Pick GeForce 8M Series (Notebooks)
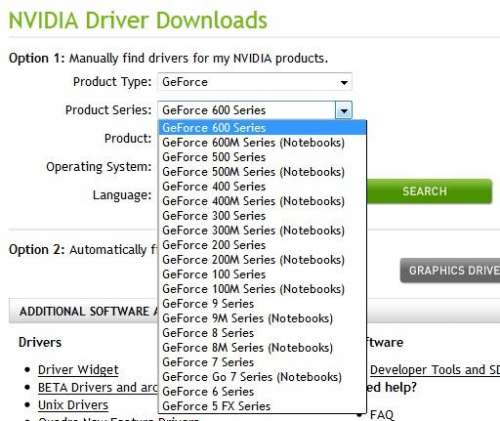Viewport: 500px width, 421px height. pyautogui.click(x=262, y=348)
